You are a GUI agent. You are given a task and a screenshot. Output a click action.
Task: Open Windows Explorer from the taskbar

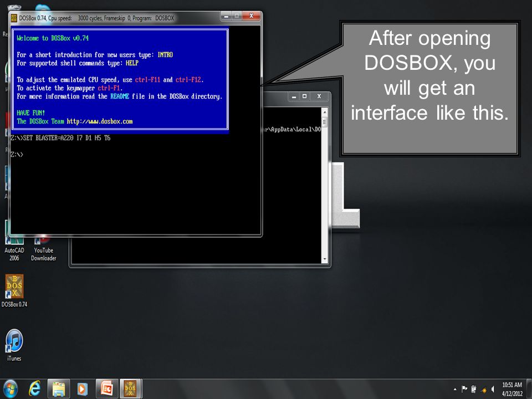click(x=59, y=389)
